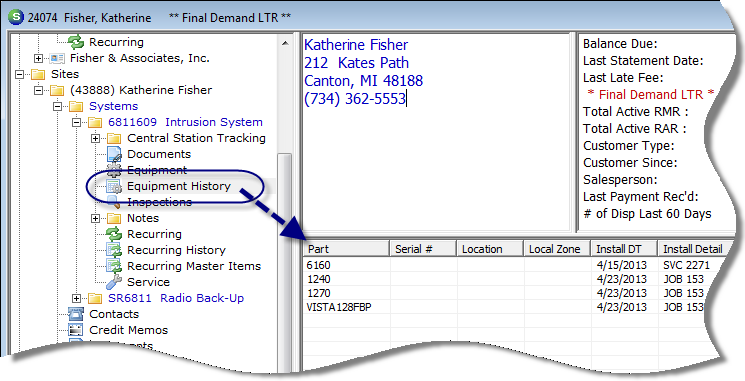The width and height of the screenshot is (745, 381).
Task: Click the 212 Kates Path address line
Action: pos(356,63)
